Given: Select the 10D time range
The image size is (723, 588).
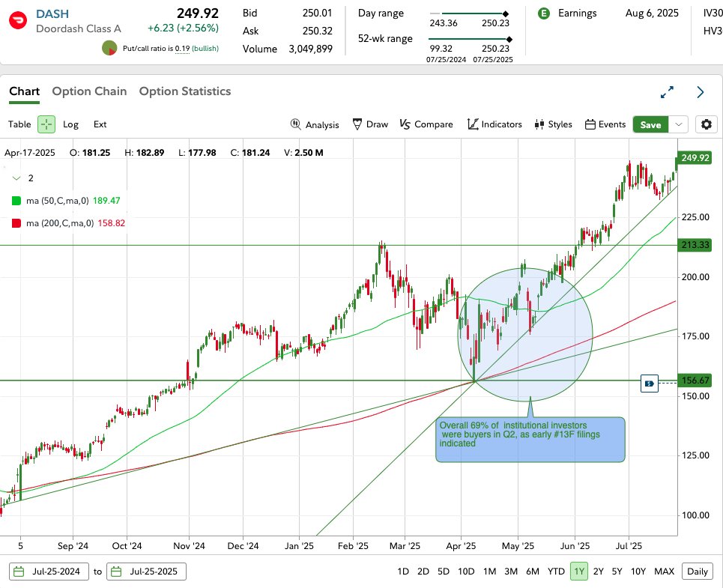Looking at the screenshot, I should (x=466, y=572).
